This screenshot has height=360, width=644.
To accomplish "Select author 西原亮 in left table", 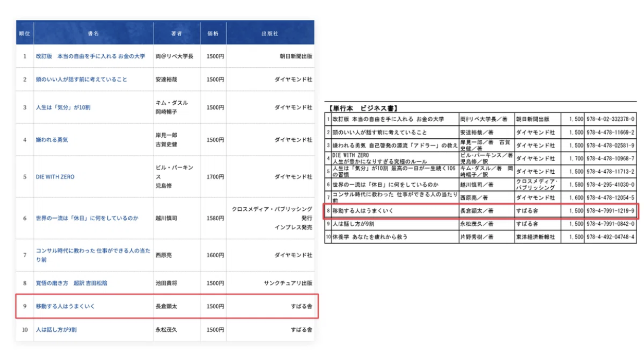I will click(164, 255).
